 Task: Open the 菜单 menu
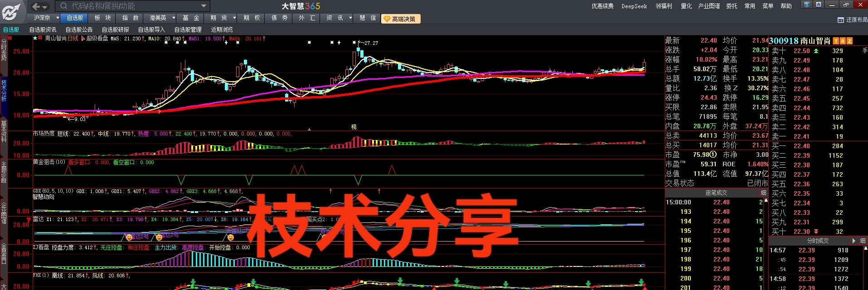coord(768,6)
